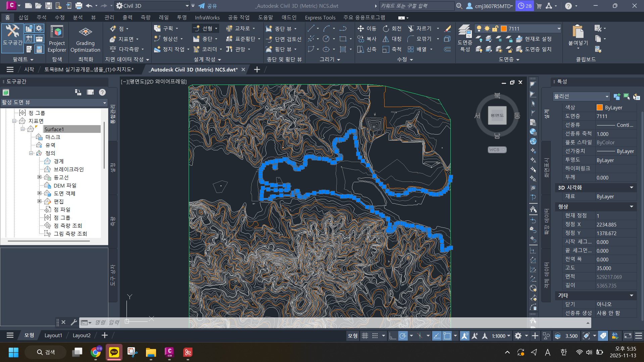644x362 pixels.
Task: Click the 공유 share button
Action: 208,6
